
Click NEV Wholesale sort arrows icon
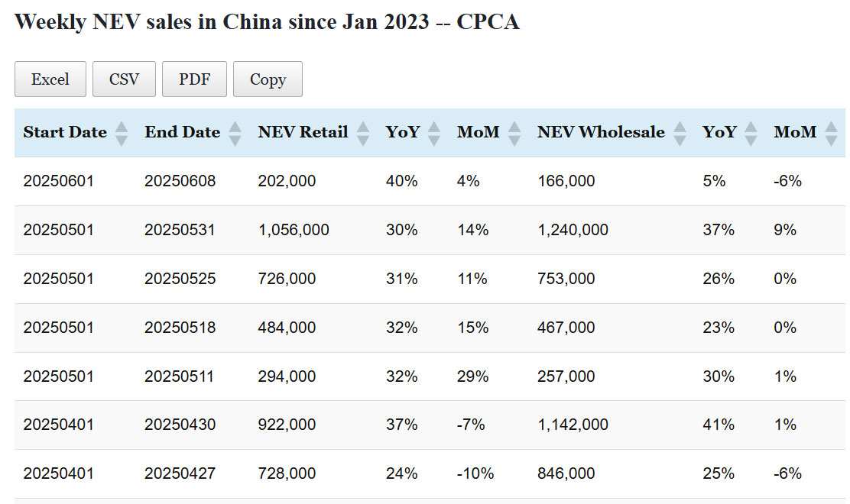[680, 133]
